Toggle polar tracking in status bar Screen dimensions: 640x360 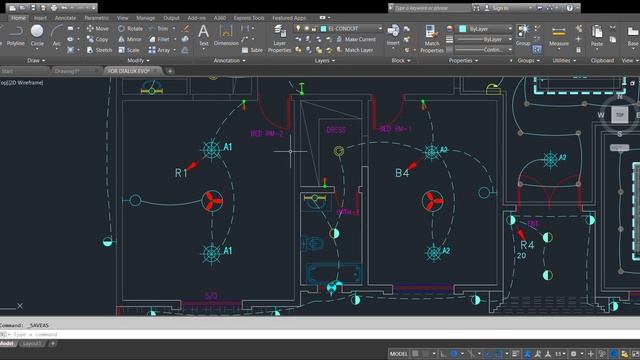click(x=454, y=353)
